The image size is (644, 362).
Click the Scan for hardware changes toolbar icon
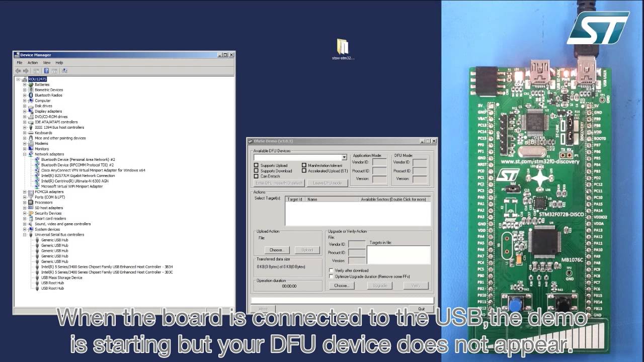[x=65, y=71]
